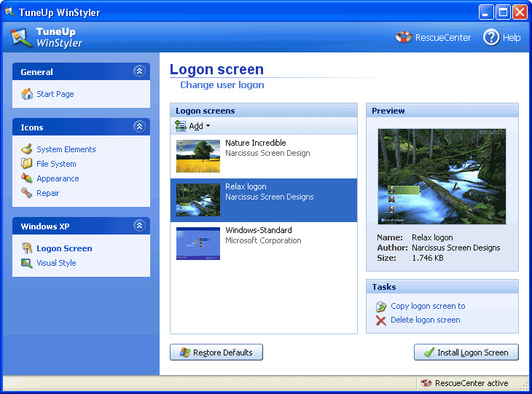Click the Visual Style monitor icon

[x=26, y=263]
